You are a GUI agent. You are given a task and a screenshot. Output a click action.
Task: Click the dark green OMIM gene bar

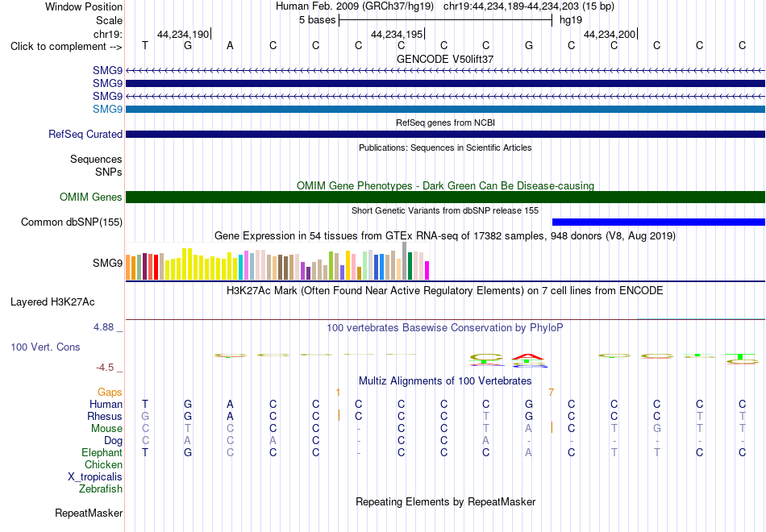[x=445, y=197]
